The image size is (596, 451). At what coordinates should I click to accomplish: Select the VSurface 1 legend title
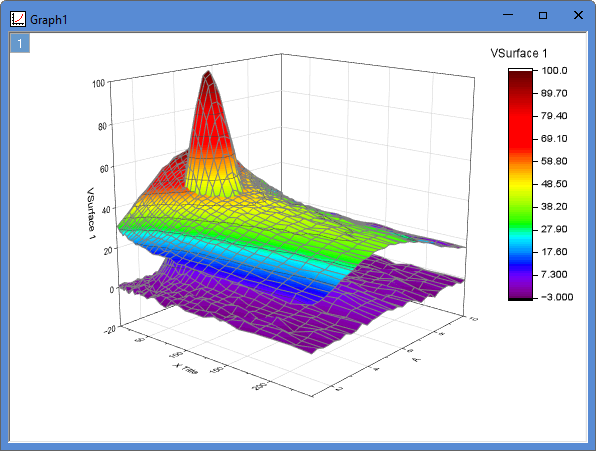519,53
